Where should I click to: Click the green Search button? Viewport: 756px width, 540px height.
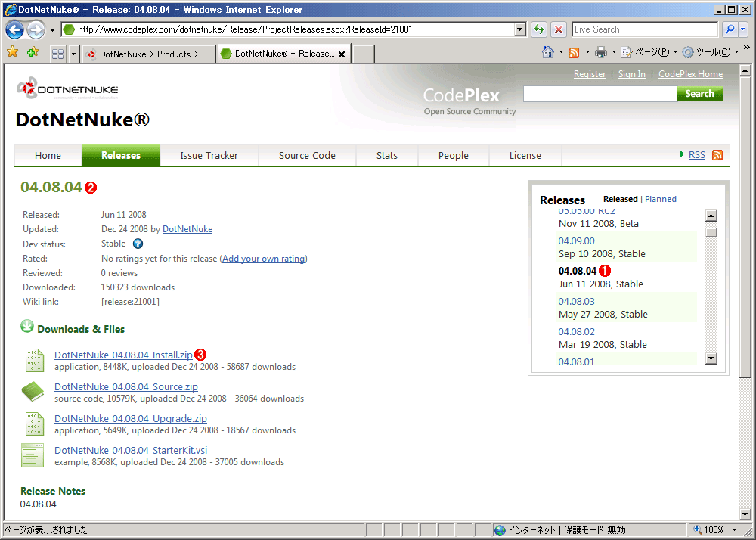(x=699, y=94)
